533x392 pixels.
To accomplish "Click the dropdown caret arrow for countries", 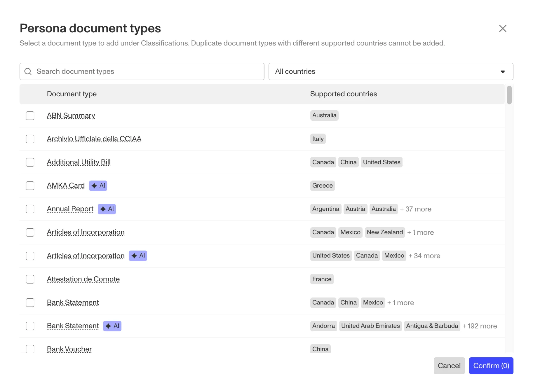I will coord(503,72).
